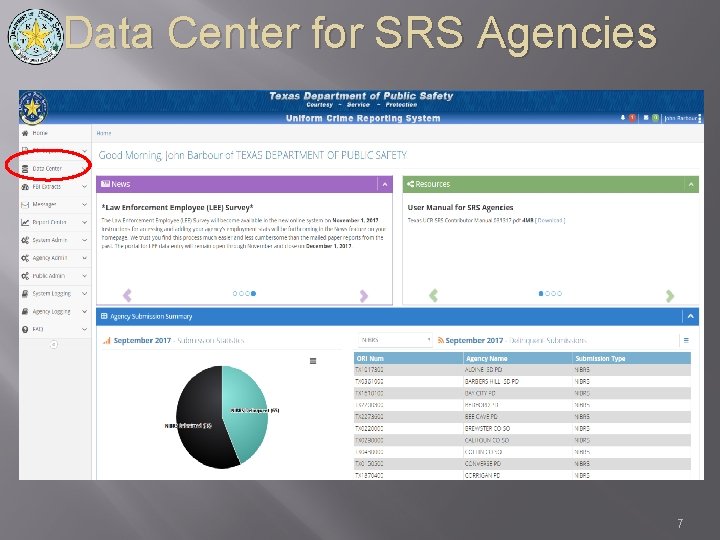This screenshot has height=540, width=720.
Task: Show next Resources item with green right arrow
Action: (670, 295)
